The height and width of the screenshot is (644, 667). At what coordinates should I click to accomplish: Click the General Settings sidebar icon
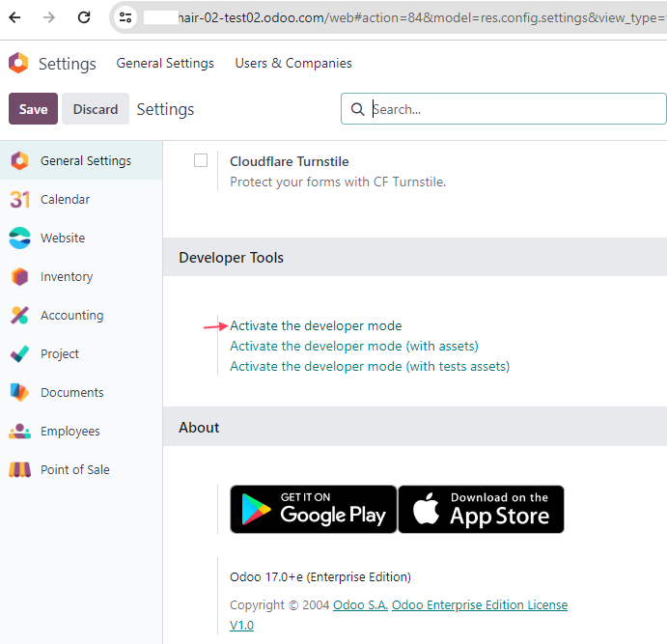tap(19, 161)
